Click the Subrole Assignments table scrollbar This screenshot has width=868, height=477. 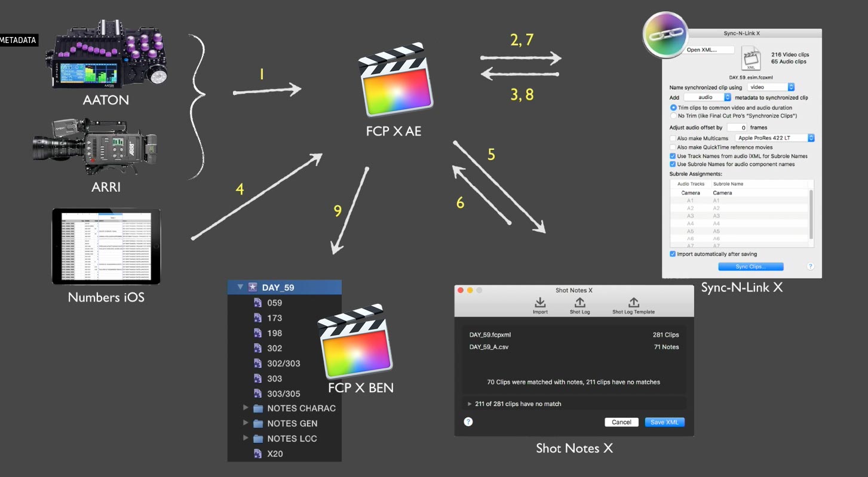[x=811, y=215]
